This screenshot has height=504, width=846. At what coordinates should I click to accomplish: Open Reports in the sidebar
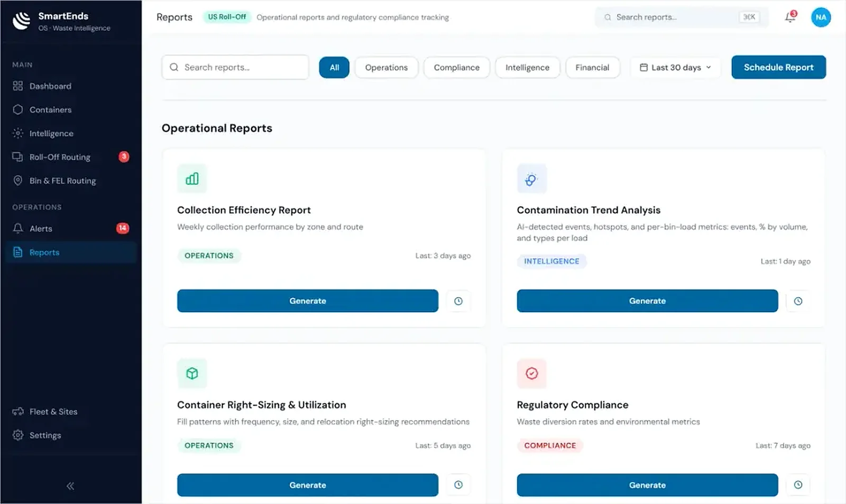(x=71, y=252)
